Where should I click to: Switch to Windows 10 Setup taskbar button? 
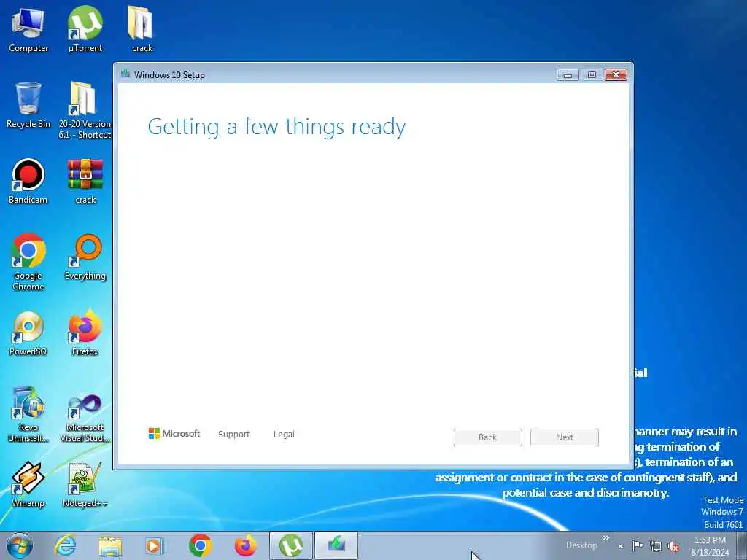tap(336, 545)
